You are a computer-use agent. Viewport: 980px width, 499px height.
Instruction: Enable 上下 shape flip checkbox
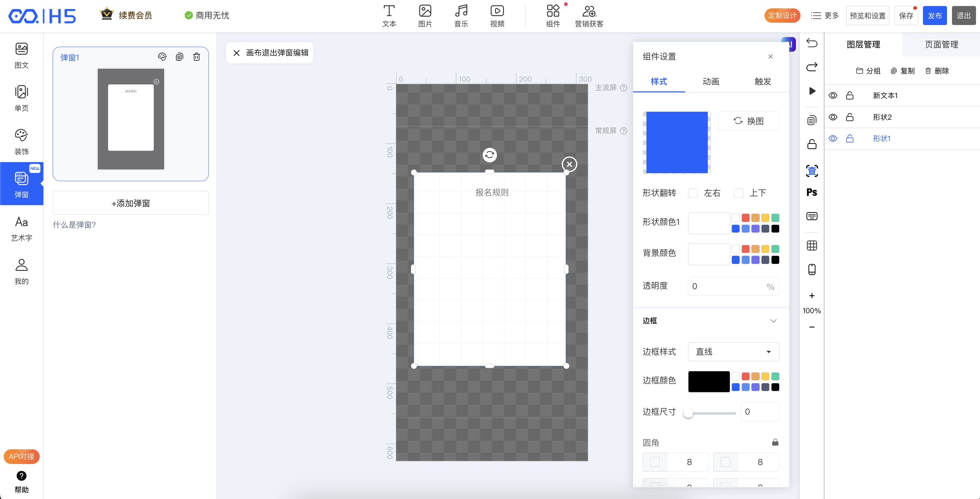coord(739,193)
